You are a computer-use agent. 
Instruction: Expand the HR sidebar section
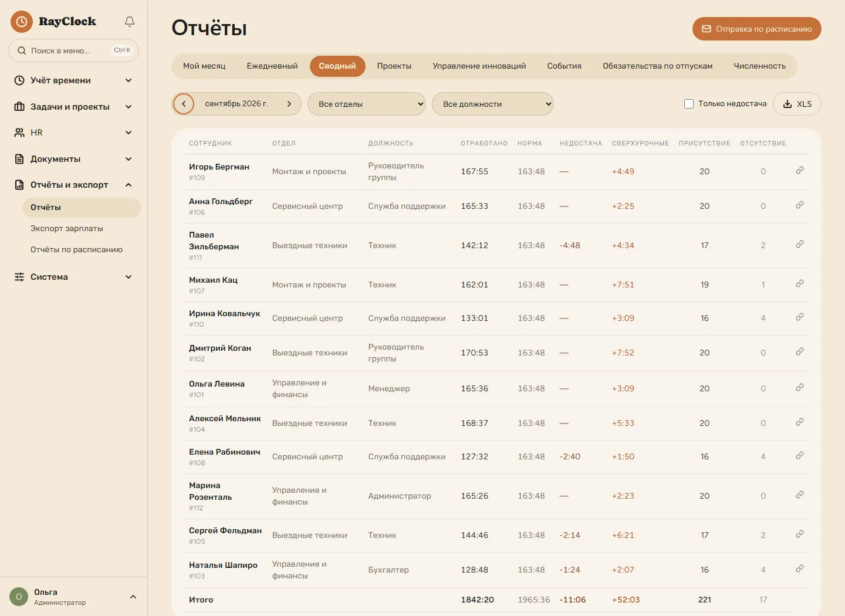coord(74,133)
